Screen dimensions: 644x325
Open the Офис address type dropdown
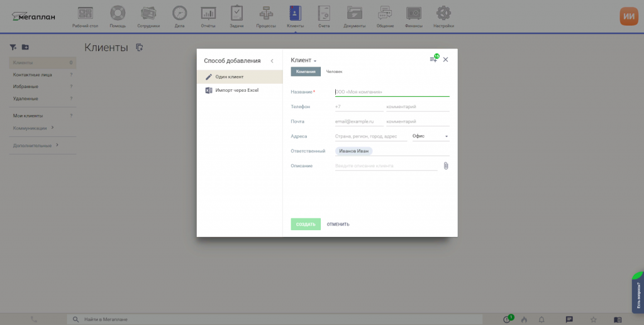coord(430,136)
